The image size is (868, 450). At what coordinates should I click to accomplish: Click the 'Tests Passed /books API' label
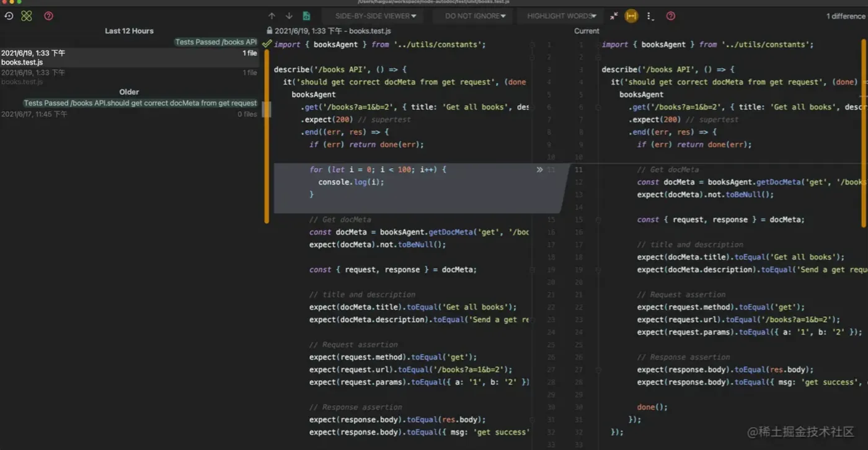pos(216,42)
